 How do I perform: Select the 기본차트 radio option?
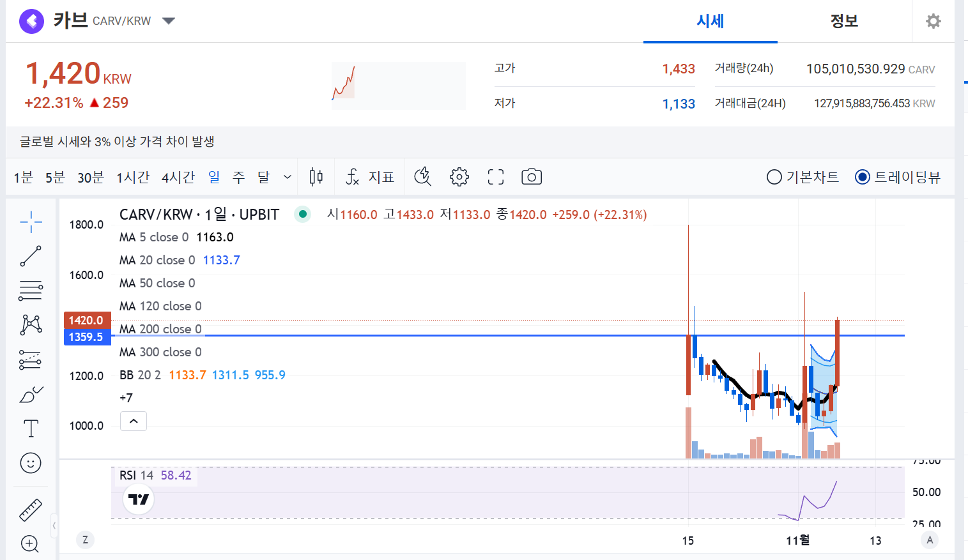pyautogui.click(x=803, y=177)
